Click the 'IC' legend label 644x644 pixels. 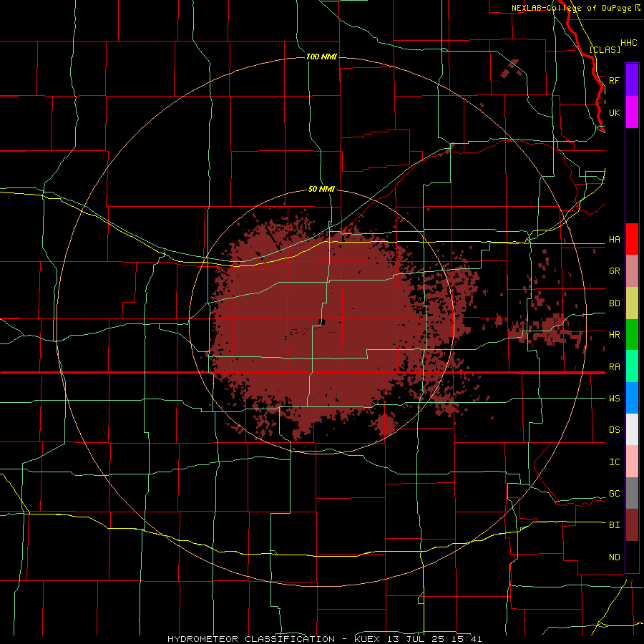click(615, 462)
